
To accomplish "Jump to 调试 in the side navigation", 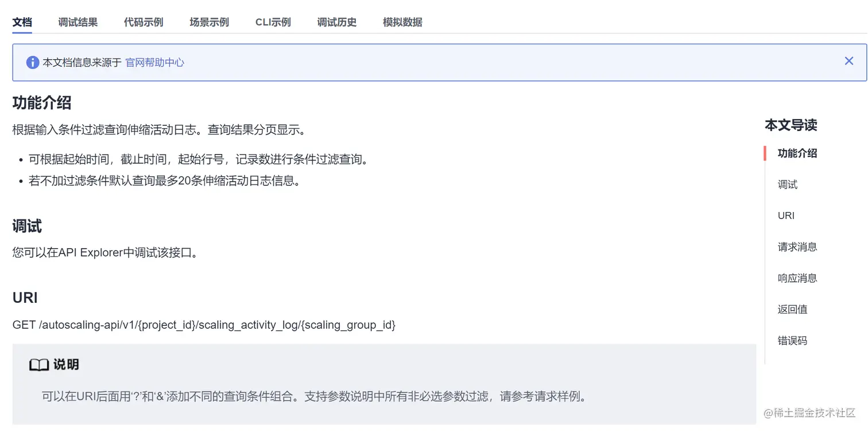I will [x=788, y=184].
